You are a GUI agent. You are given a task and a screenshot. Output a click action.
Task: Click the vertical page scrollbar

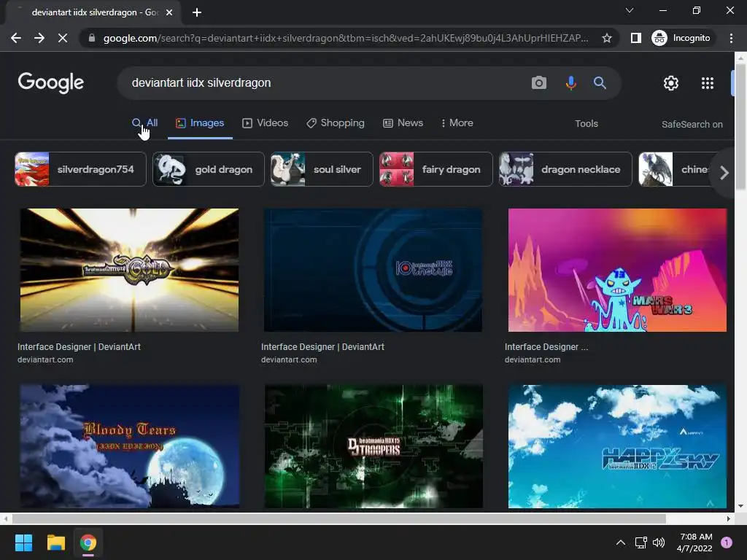click(740, 126)
